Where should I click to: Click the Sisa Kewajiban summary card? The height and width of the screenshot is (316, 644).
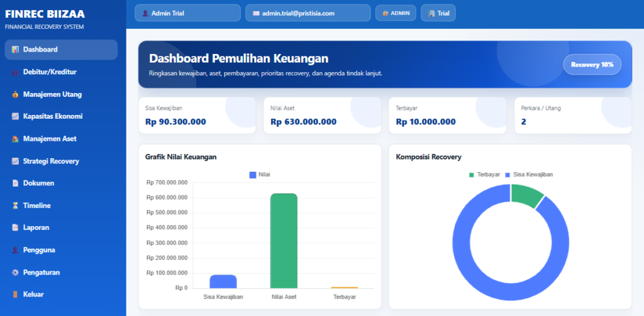pos(197,116)
